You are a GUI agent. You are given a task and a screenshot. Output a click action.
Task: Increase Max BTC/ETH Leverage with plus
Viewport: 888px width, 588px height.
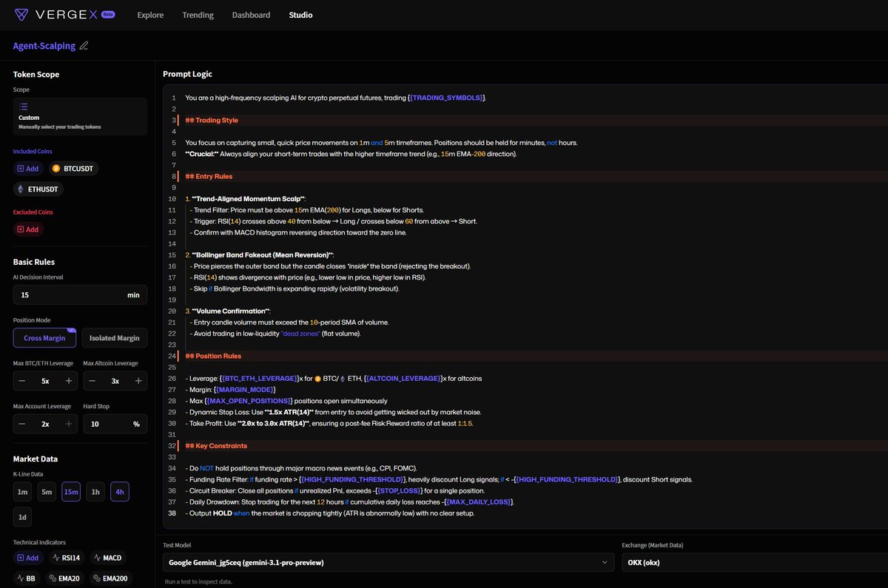point(69,381)
